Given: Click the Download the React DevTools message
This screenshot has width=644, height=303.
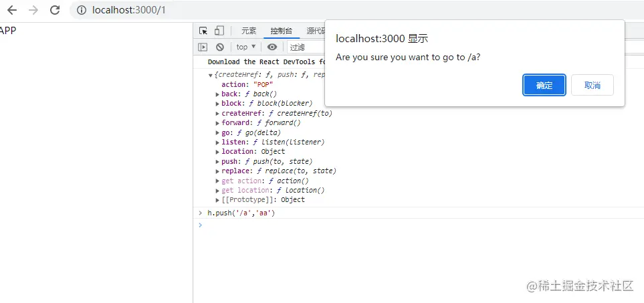Looking at the screenshot, I should click(267, 62).
